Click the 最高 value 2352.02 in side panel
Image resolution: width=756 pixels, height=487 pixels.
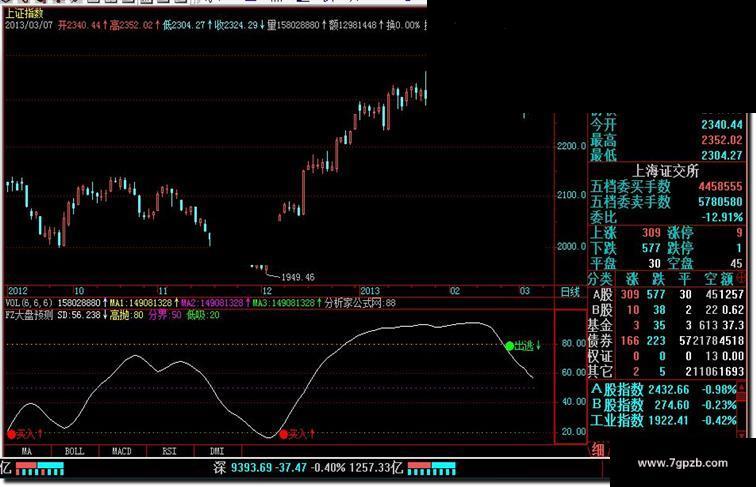722,140
